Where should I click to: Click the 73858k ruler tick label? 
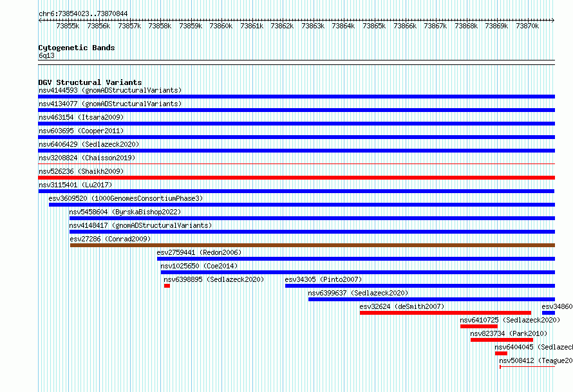tap(160, 26)
